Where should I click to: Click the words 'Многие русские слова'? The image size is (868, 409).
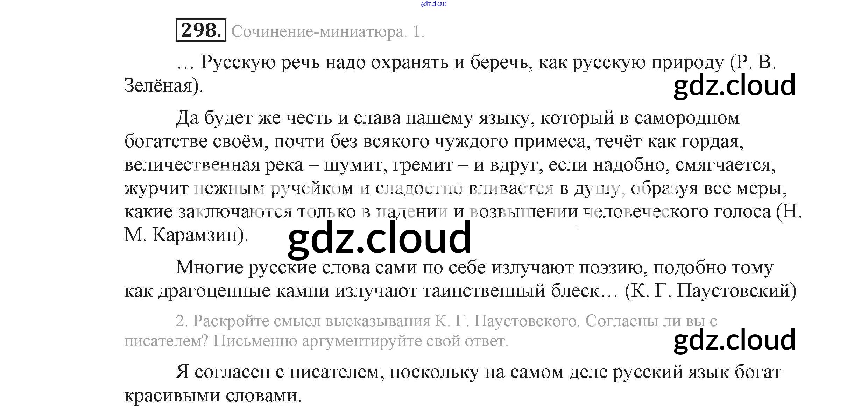point(273,268)
